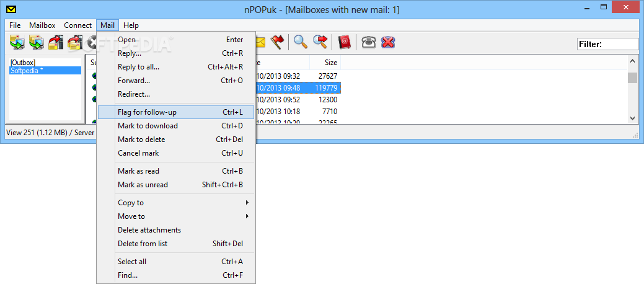The height and width of the screenshot is (284, 644).
Task: Click the 10:18 date cell
Action: coord(278,112)
